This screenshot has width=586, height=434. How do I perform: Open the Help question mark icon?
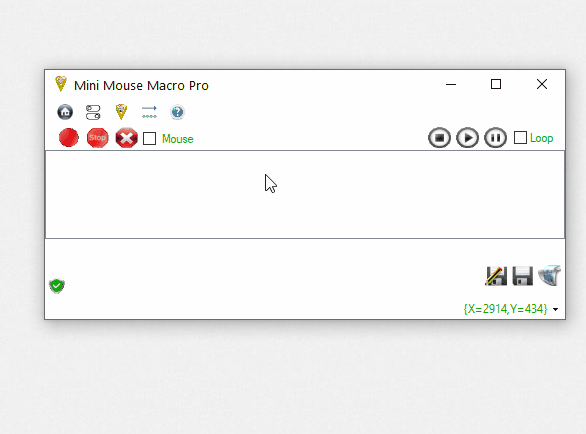(178, 112)
